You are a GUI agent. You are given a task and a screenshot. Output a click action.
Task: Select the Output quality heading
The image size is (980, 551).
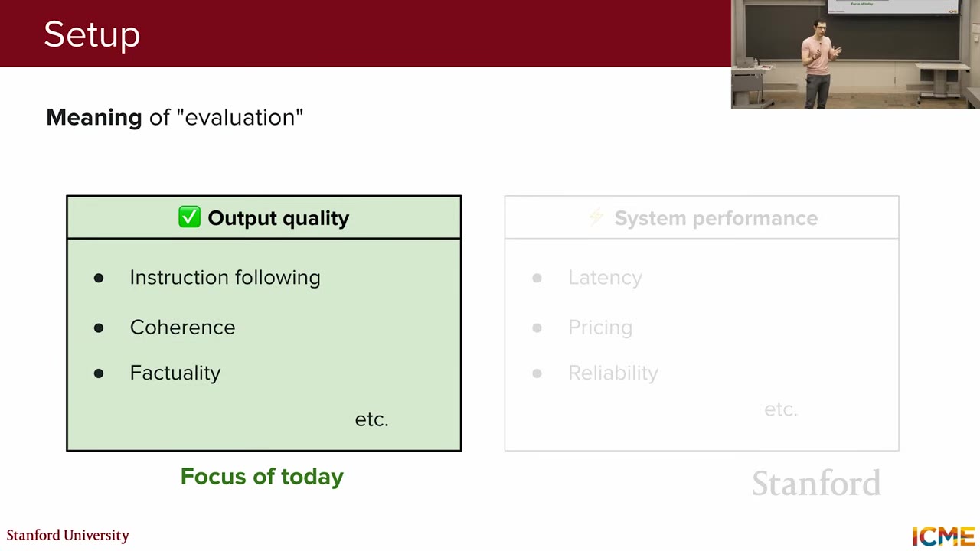[x=278, y=218]
